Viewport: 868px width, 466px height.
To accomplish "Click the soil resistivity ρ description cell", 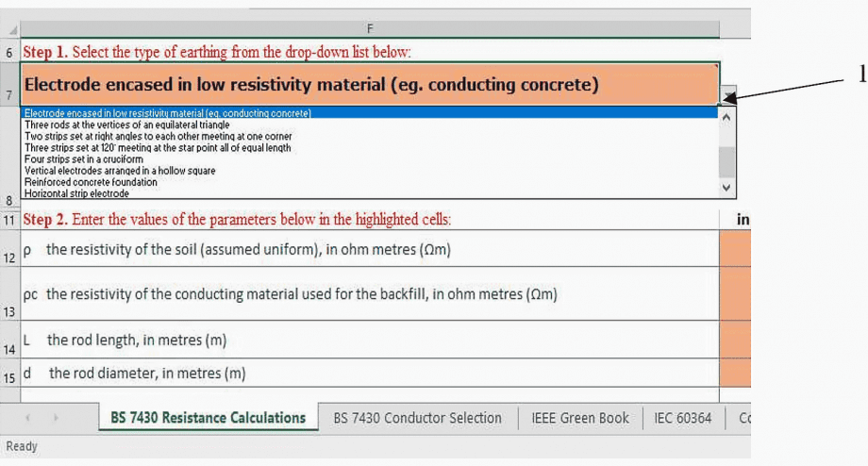I will 370,249.
